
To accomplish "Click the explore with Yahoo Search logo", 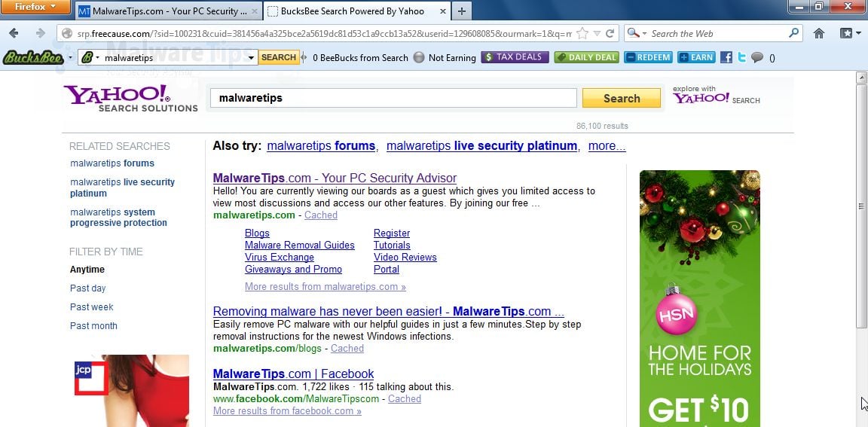I will 717,95.
